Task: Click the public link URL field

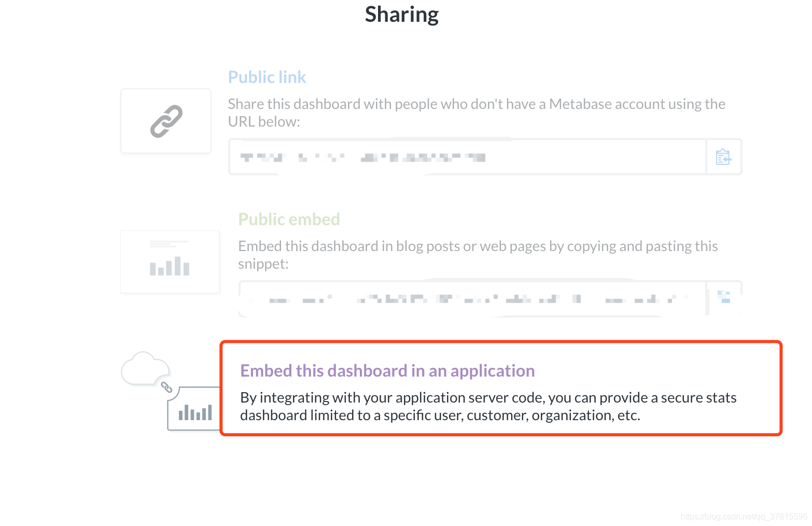Action: pos(467,157)
